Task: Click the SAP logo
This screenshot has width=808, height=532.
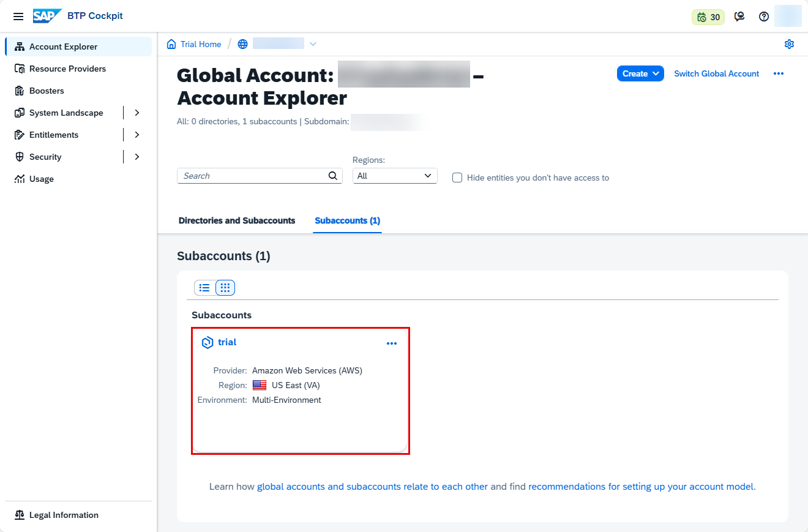Action: (x=47, y=16)
